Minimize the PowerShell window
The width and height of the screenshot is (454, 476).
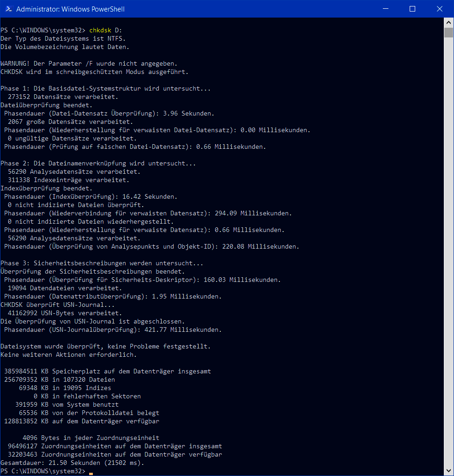(x=386, y=9)
